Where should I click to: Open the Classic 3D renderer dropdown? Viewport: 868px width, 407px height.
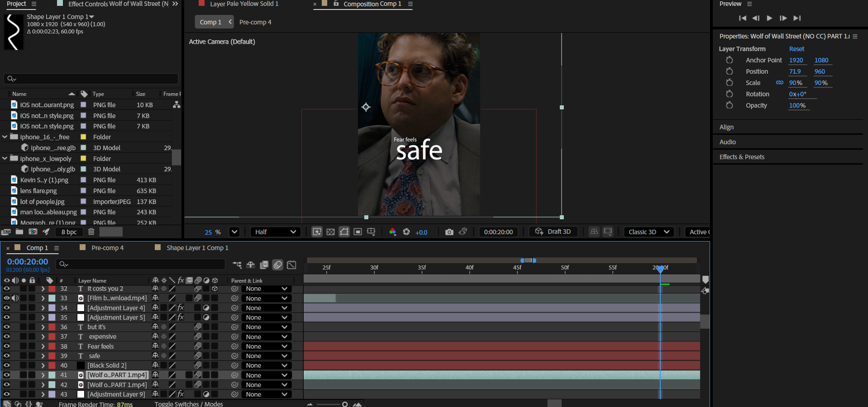[x=649, y=232]
